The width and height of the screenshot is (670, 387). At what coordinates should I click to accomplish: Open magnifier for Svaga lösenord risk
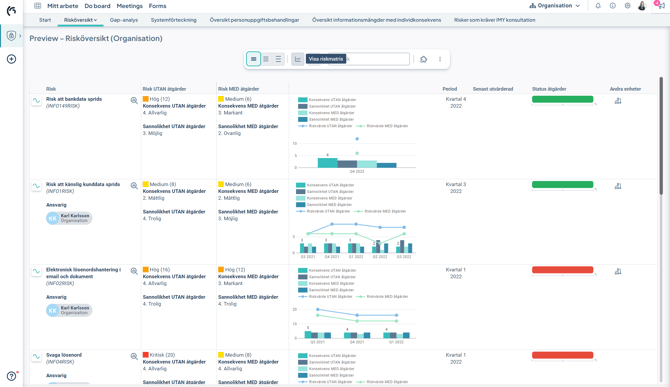point(134,357)
